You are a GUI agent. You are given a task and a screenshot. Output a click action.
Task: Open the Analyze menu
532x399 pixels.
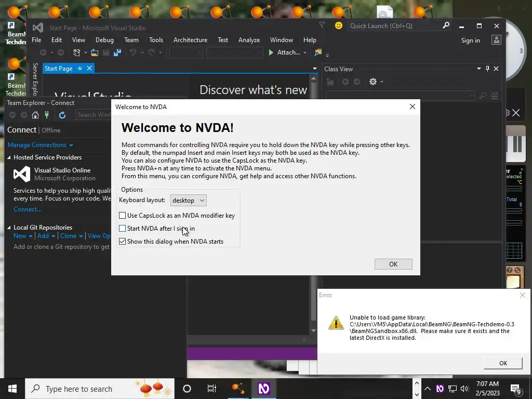(x=249, y=40)
